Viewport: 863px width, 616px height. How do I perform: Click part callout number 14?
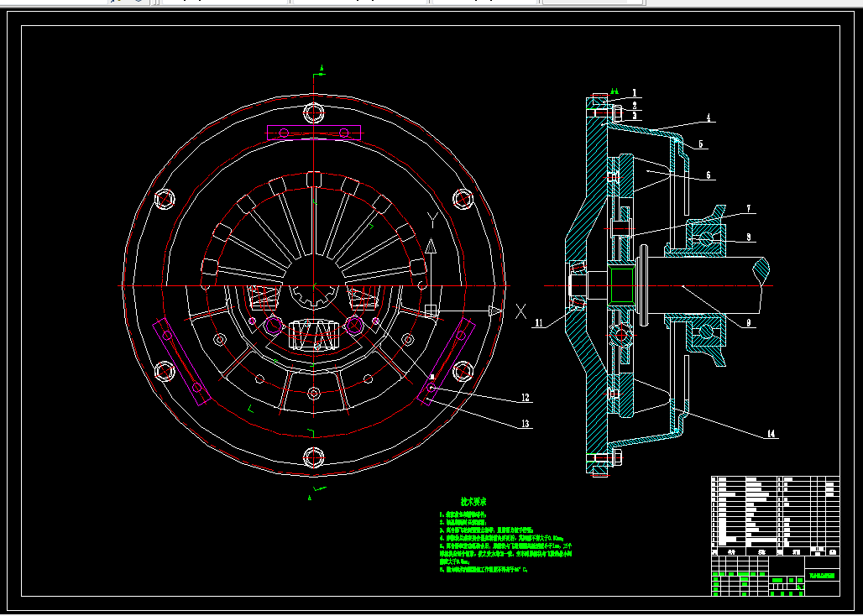(x=771, y=434)
